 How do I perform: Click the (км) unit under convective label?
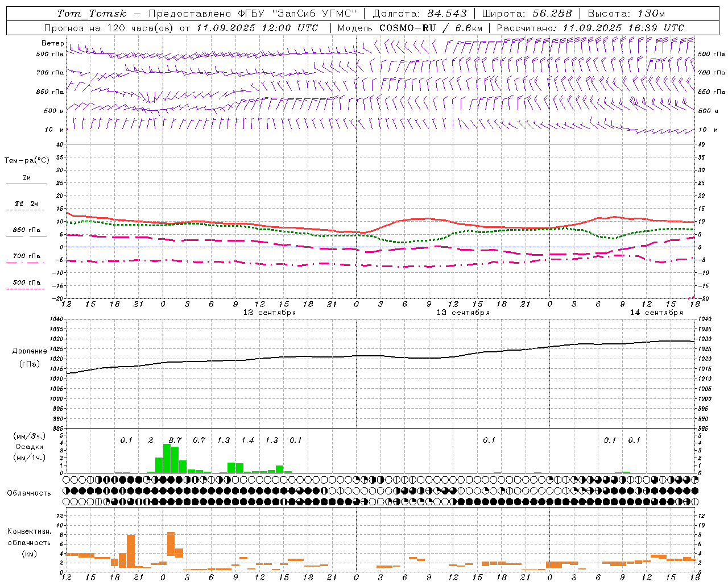click(29, 554)
